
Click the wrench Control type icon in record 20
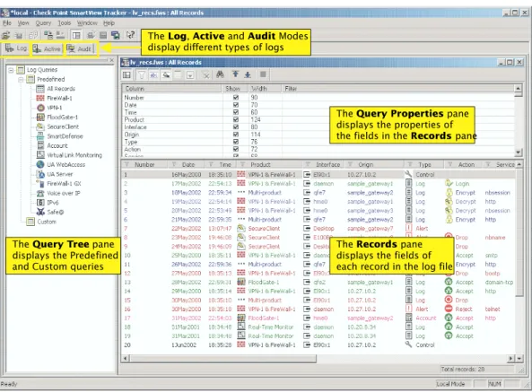coord(408,344)
